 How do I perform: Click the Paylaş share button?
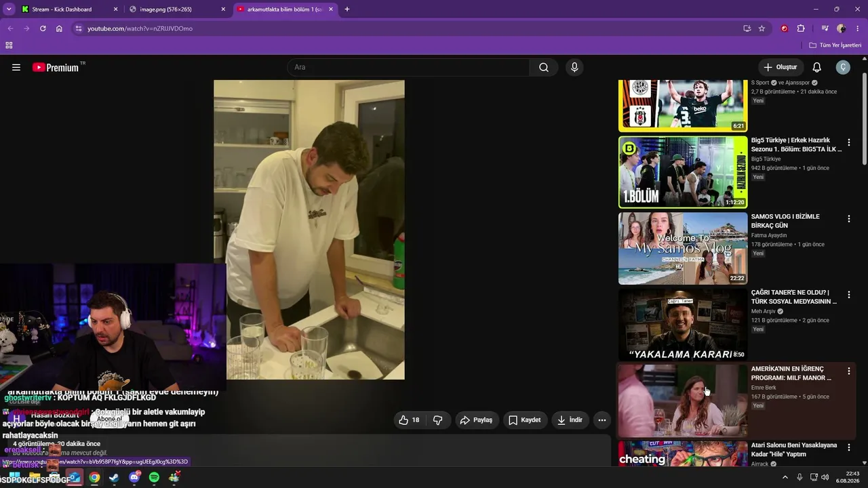476,420
